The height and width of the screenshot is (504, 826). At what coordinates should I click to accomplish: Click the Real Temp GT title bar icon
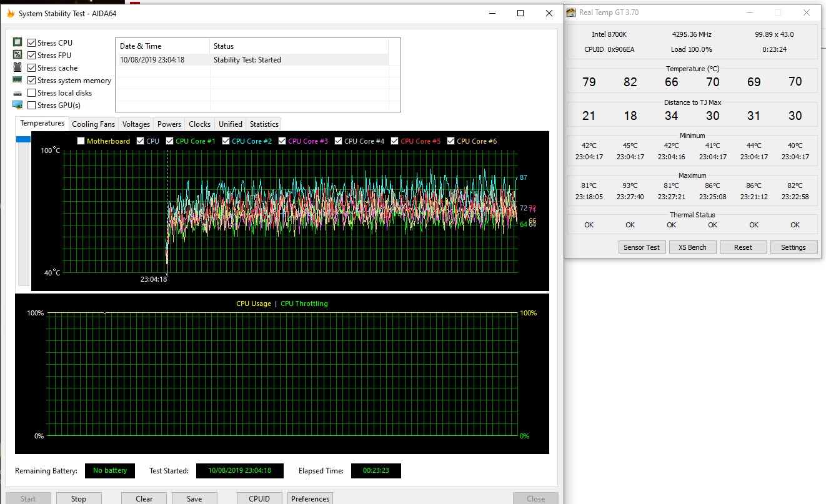coord(571,12)
